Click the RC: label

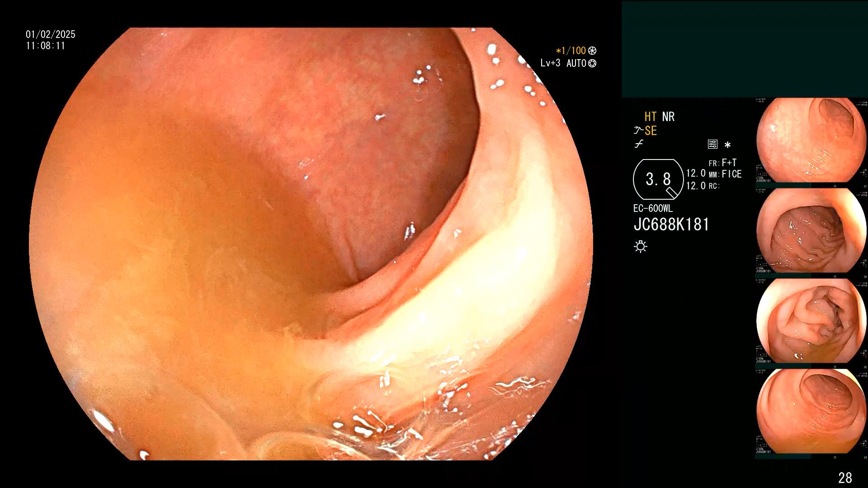(714, 186)
